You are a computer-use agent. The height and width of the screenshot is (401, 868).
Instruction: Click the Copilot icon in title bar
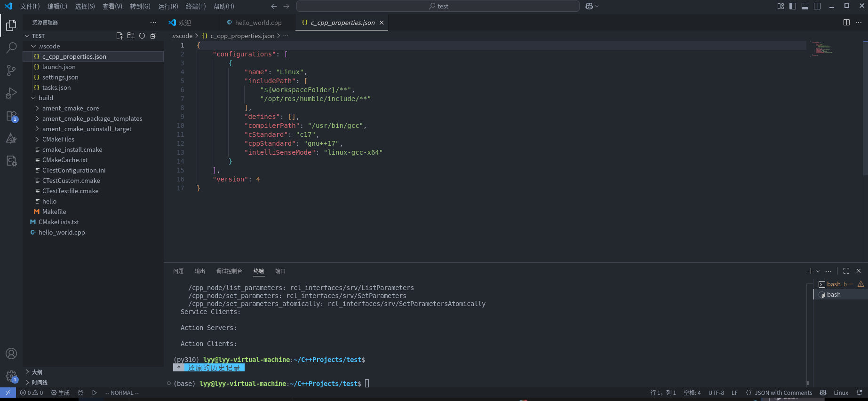(x=589, y=6)
